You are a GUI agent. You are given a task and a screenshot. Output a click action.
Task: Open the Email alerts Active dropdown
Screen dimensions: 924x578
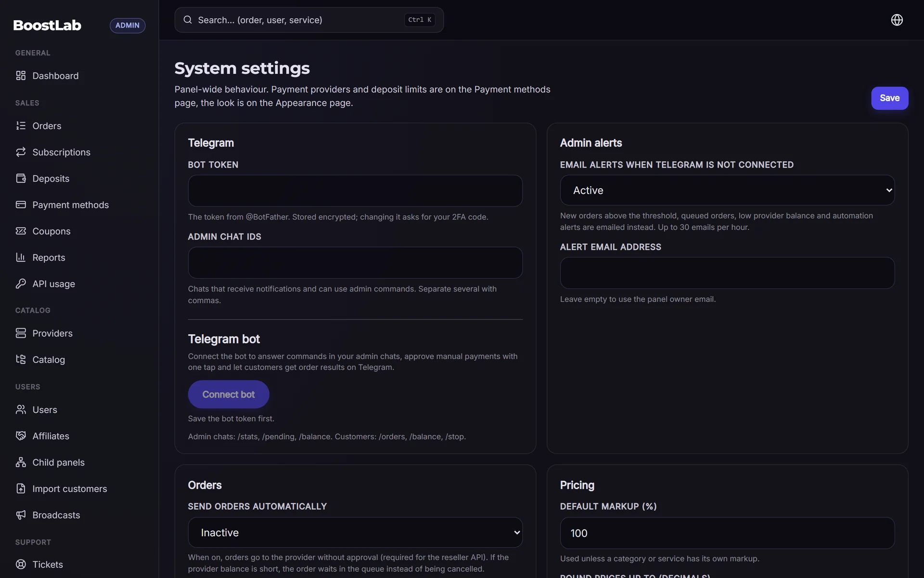point(727,190)
